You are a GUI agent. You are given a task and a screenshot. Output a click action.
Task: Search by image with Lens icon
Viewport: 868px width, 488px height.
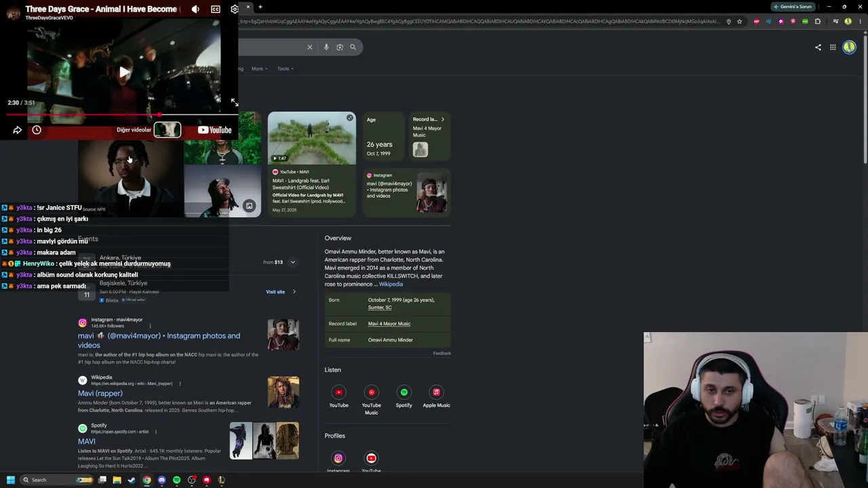click(x=340, y=47)
